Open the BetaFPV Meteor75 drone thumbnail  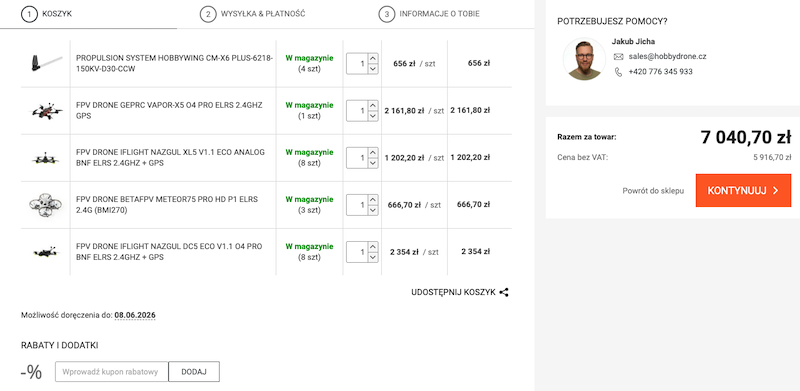(x=46, y=204)
